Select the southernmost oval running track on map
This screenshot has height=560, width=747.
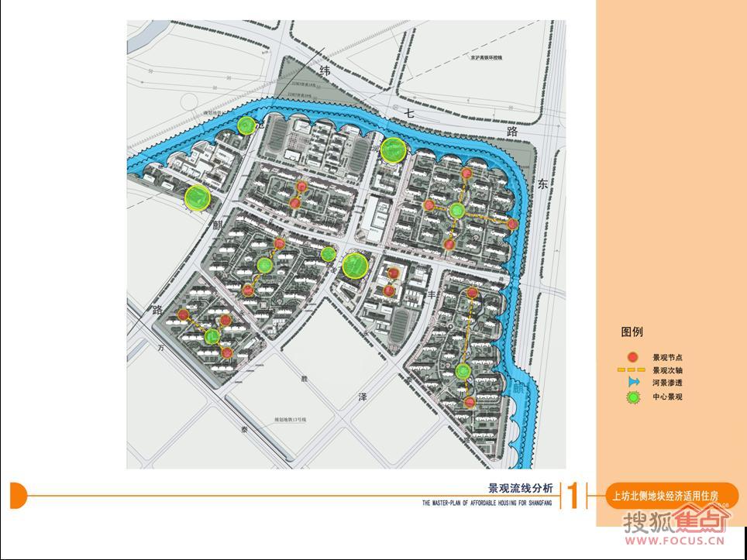(401, 323)
